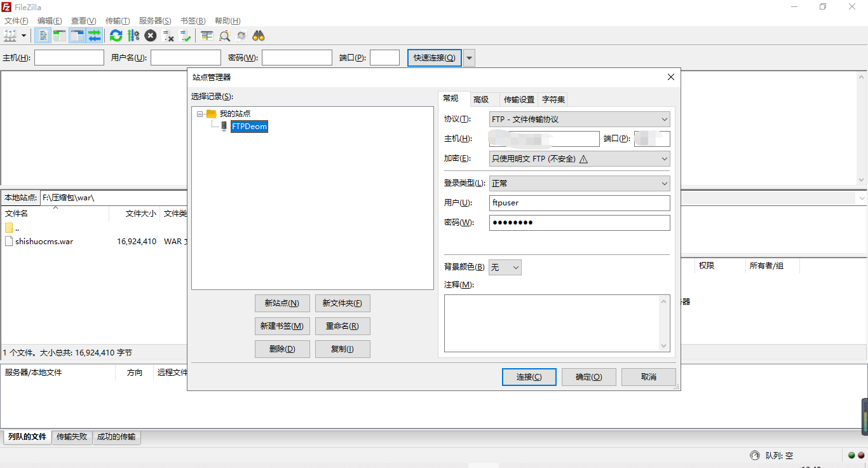The image size is (868, 468).
Task: Click the quickconnect 密码(W) input field
Action: pos(297,58)
